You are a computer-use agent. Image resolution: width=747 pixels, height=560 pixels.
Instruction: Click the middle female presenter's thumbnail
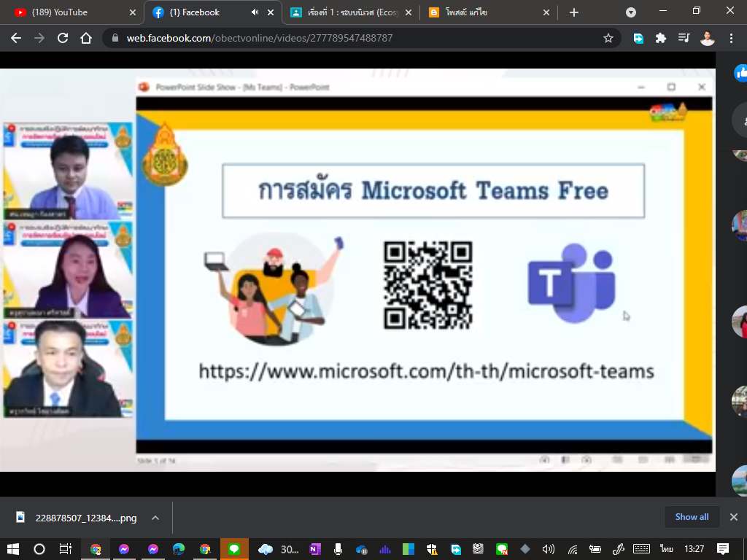pos(68,270)
